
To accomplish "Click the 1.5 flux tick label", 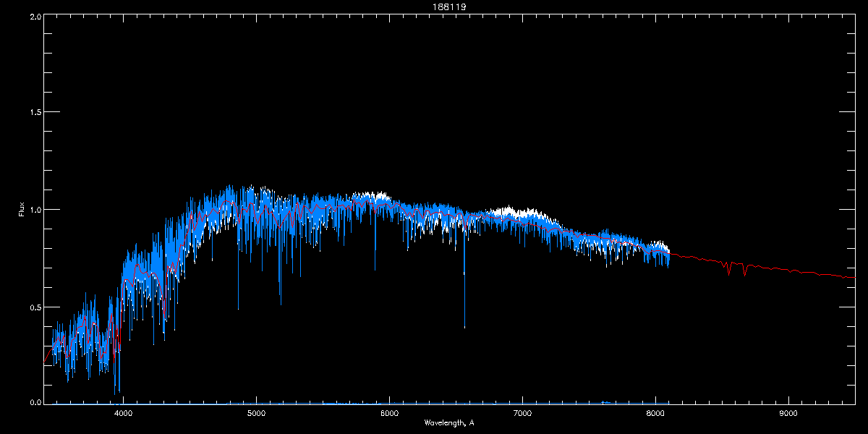I will pos(35,112).
